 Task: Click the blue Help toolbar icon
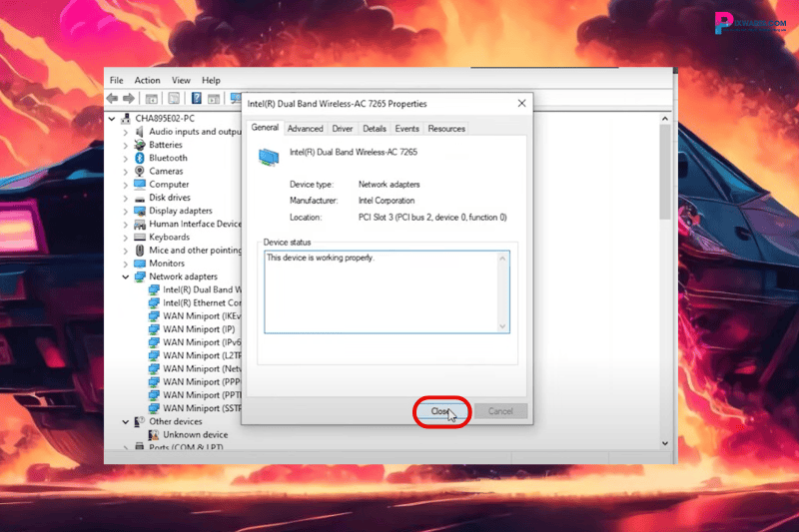click(196, 99)
